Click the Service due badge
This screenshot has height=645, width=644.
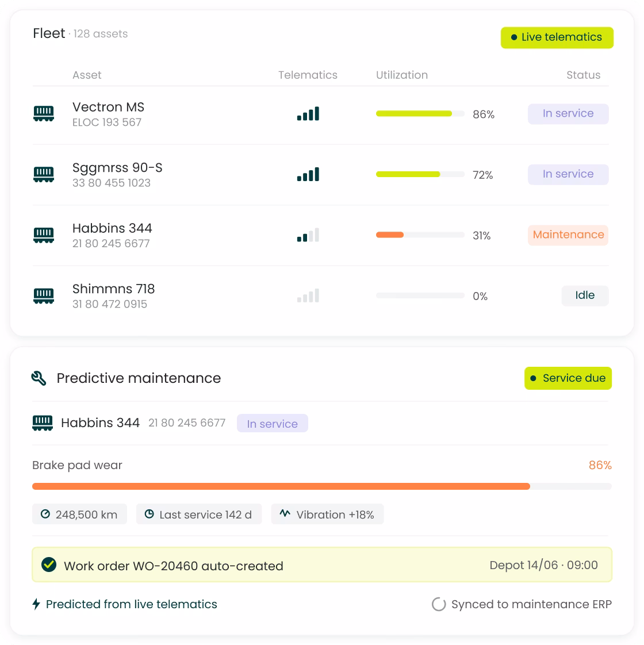[568, 378]
